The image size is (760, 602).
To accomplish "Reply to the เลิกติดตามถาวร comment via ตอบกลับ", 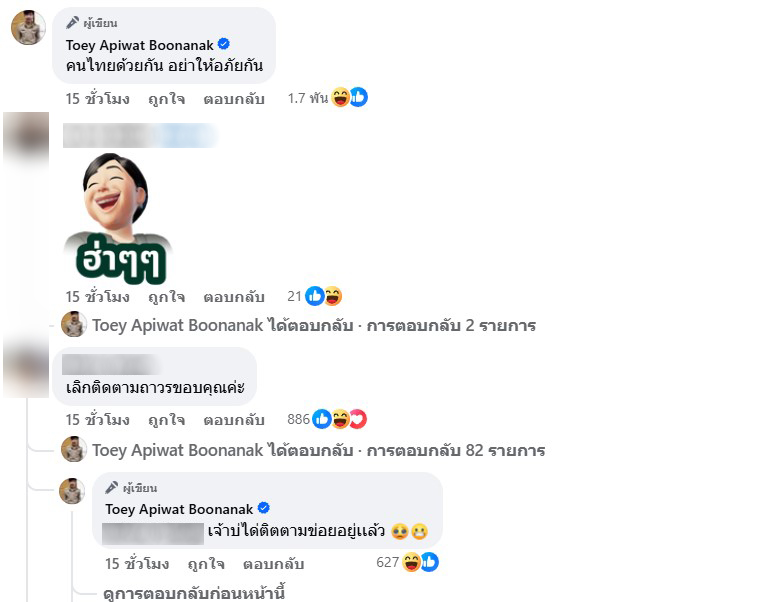I will click(234, 420).
